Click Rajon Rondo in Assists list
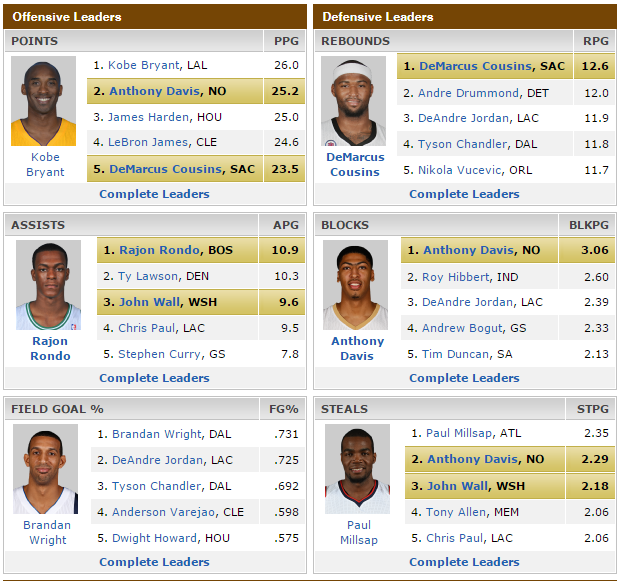Screen dimensions: 623x581 160,250
